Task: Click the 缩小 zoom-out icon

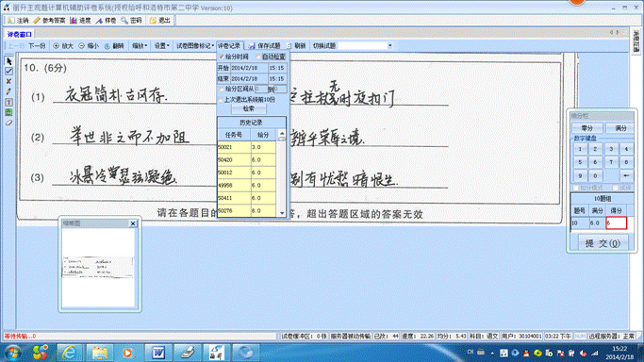Action: [81, 46]
